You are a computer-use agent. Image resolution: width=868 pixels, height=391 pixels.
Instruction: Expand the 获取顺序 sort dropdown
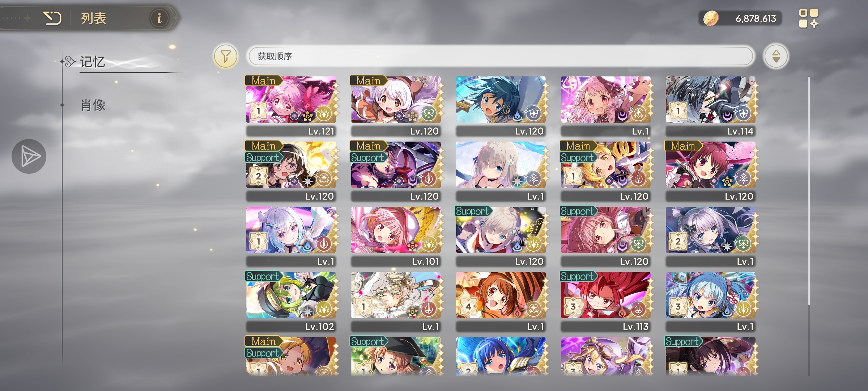coord(501,56)
